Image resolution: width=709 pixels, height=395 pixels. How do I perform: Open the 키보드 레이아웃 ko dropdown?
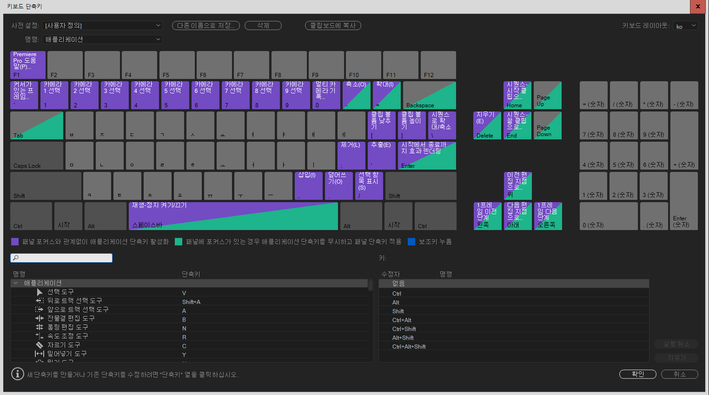click(x=685, y=26)
